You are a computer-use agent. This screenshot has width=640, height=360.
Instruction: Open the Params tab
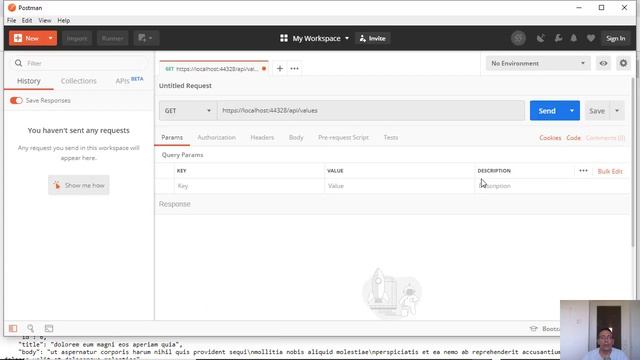(x=172, y=138)
